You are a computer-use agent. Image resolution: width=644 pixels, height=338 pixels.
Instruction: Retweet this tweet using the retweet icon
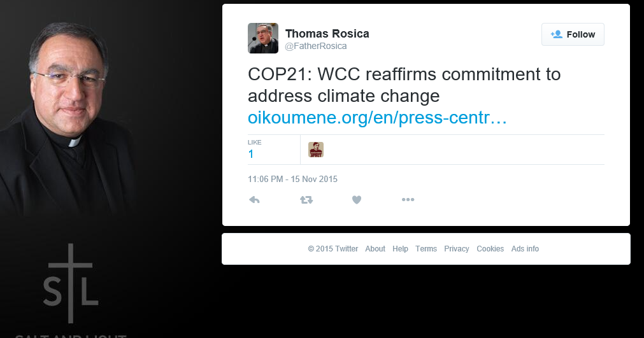coord(306,200)
